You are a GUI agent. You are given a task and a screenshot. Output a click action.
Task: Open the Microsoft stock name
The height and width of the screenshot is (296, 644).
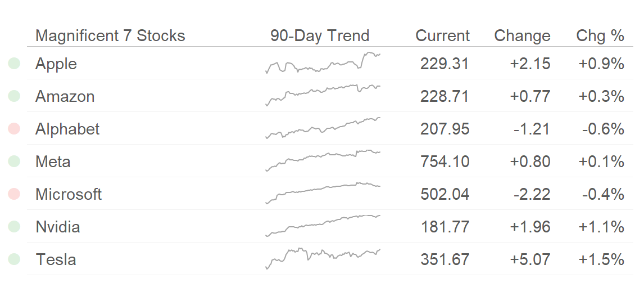coord(69,194)
